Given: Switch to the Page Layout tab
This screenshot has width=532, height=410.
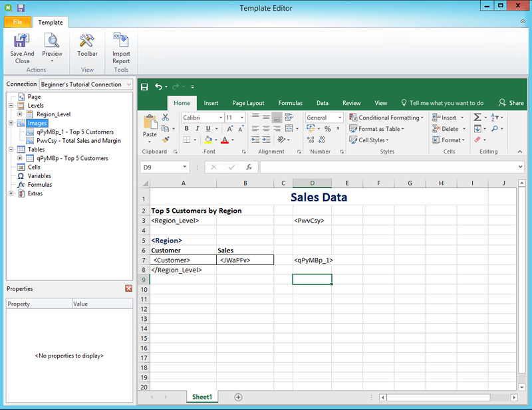Looking at the screenshot, I should pyautogui.click(x=248, y=103).
